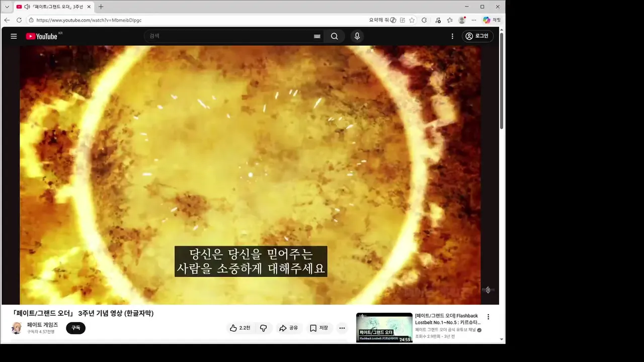The height and width of the screenshot is (362, 644).
Task: Click the page vertical scrollbar thumb
Action: pos(502,80)
